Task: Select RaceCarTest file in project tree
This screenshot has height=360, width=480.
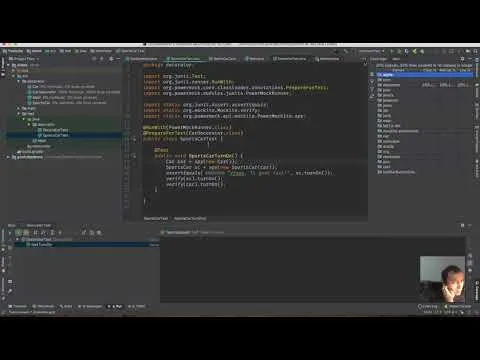Action: (x=53, y=130)
